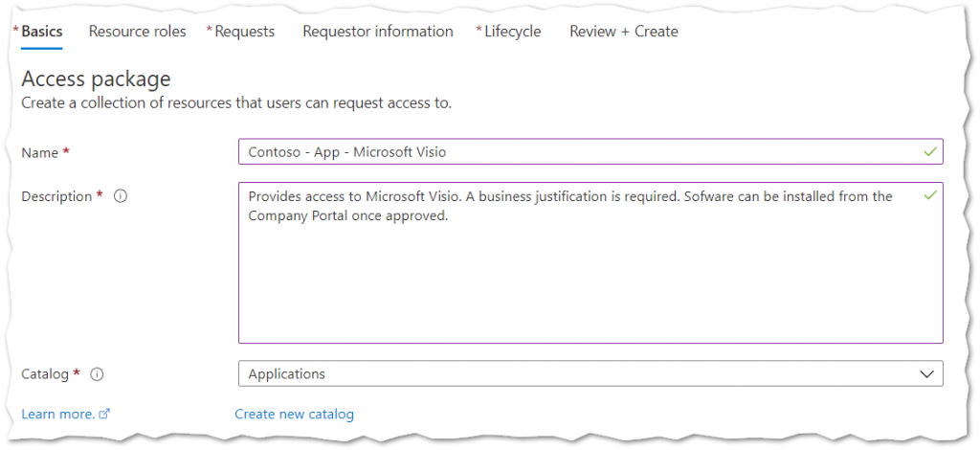Click the external link icon beside Learn more
The height and width of the screenshot is (450, 980).
[x=105, y=414]
